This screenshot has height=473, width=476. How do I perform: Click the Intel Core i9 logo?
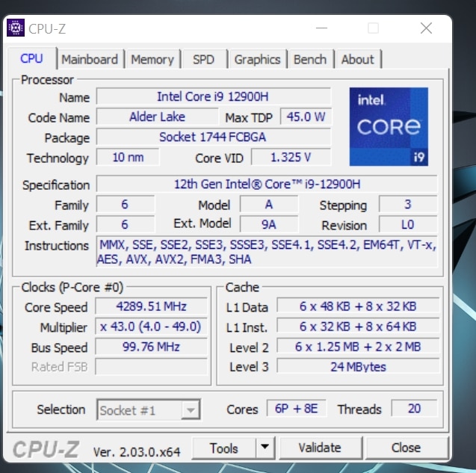(389, 126)
